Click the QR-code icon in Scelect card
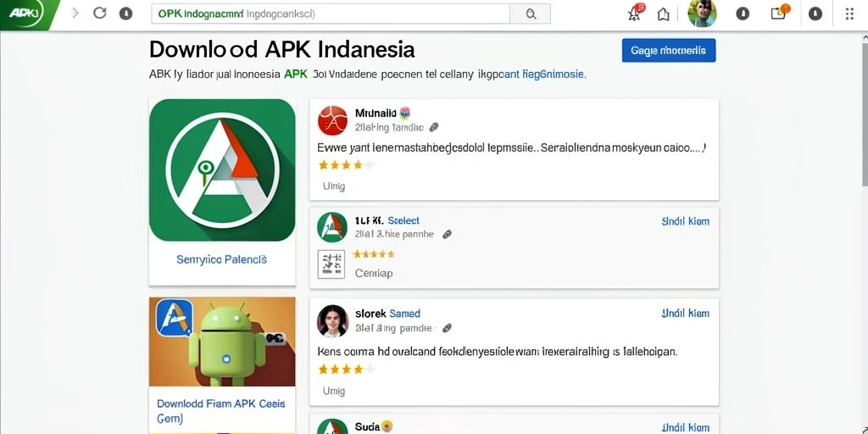The width and height of the screenshot is (868, 434). point(331,264)
